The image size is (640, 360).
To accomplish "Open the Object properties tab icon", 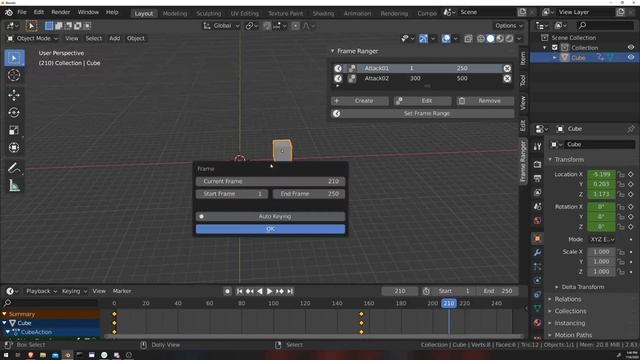I will click(x=538, y=238).
